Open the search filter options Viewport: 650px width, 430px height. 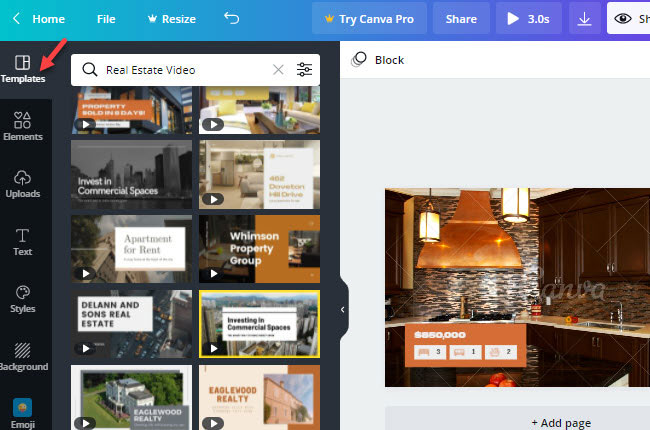pos(304,70)
